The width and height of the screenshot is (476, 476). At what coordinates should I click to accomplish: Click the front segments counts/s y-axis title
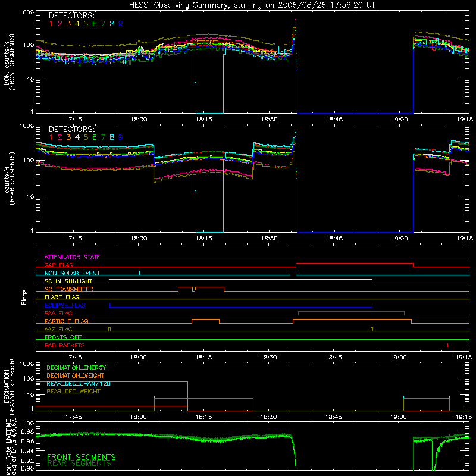point(9,62)
